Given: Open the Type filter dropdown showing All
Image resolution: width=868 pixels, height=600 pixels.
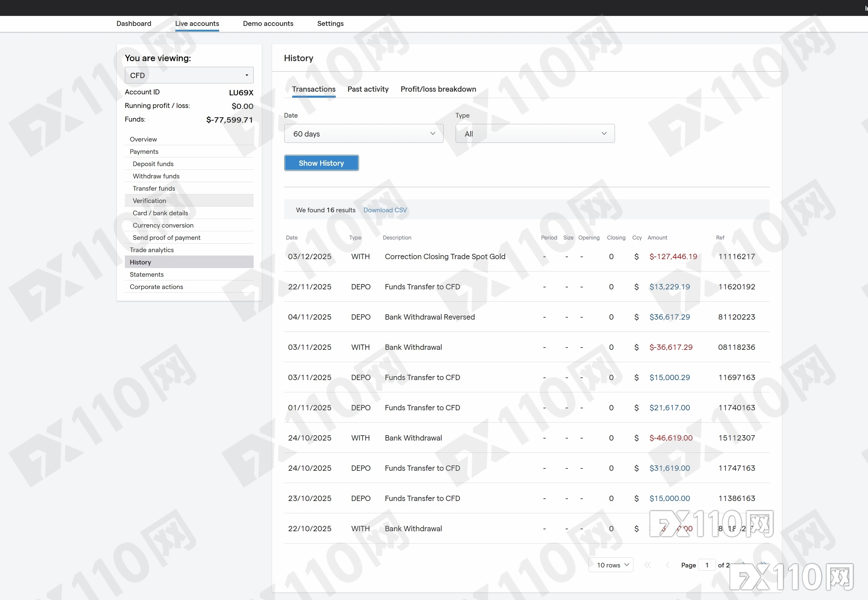Looking at the screenshot, I should point(535,134).
